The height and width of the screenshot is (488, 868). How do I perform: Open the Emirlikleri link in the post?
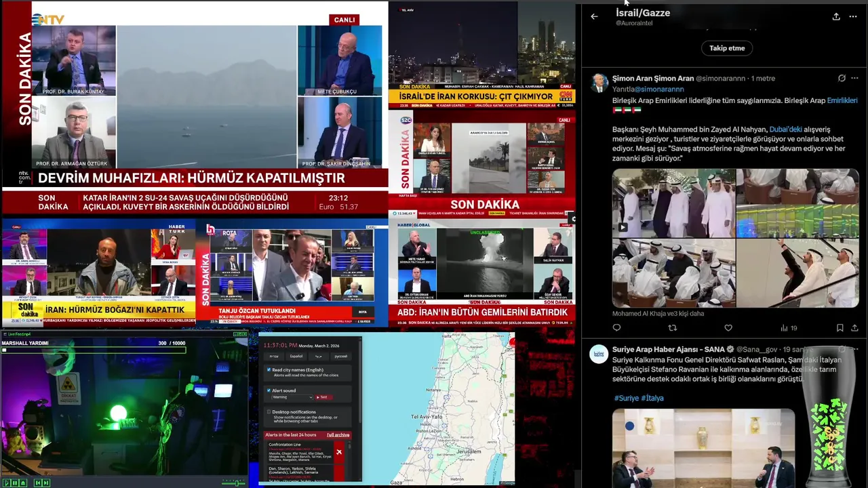coord(842,100)
